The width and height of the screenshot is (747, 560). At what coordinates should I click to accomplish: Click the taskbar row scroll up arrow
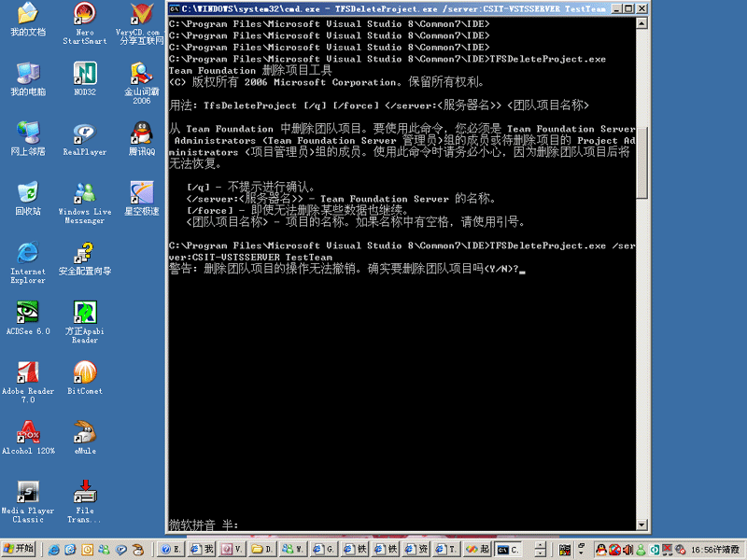tap(541, 545)
